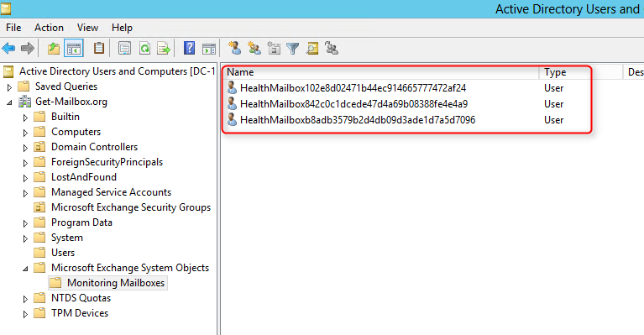Sort by the Type column header
The width and height of the screenshot is (644, 335).
[x=581, y=72]
